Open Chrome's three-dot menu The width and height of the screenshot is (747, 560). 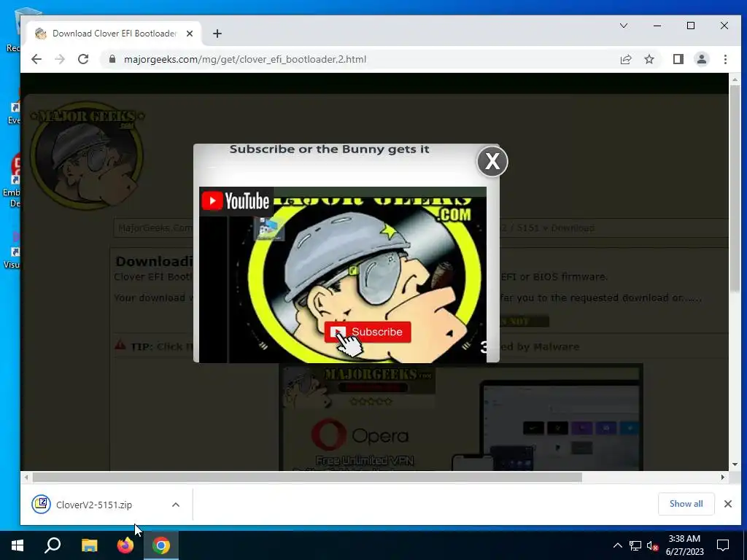[725, 59]
